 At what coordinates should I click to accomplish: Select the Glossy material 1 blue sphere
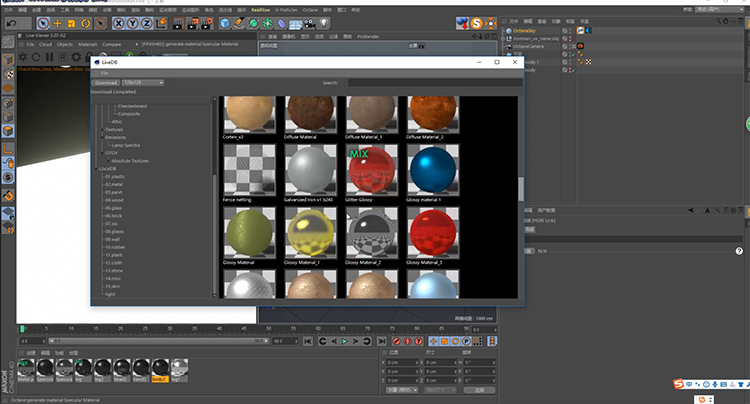433,170
